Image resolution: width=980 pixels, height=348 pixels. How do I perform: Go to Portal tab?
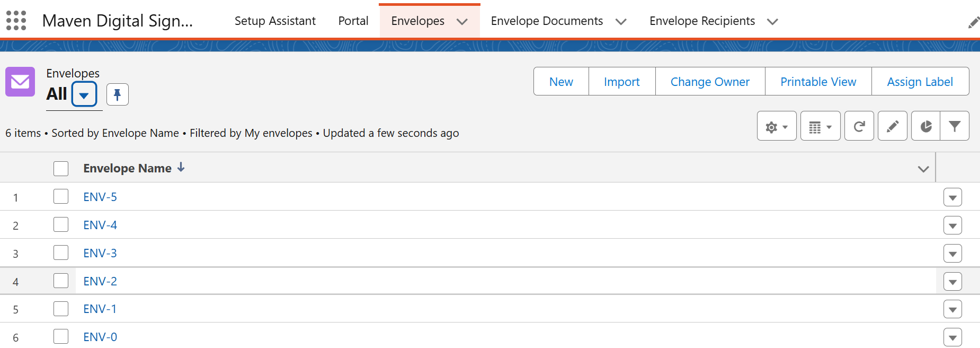click(x=353, y=21)
